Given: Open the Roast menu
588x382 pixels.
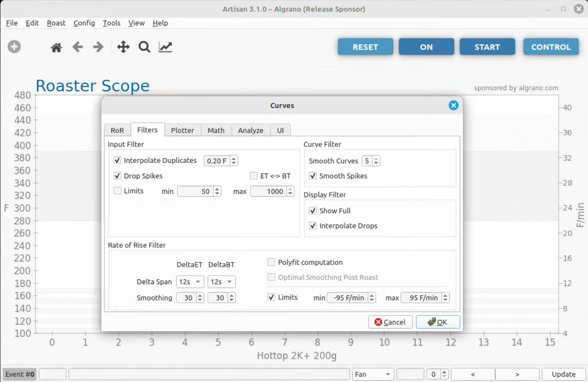Looking at the screenshot, I should pos(56,23).
